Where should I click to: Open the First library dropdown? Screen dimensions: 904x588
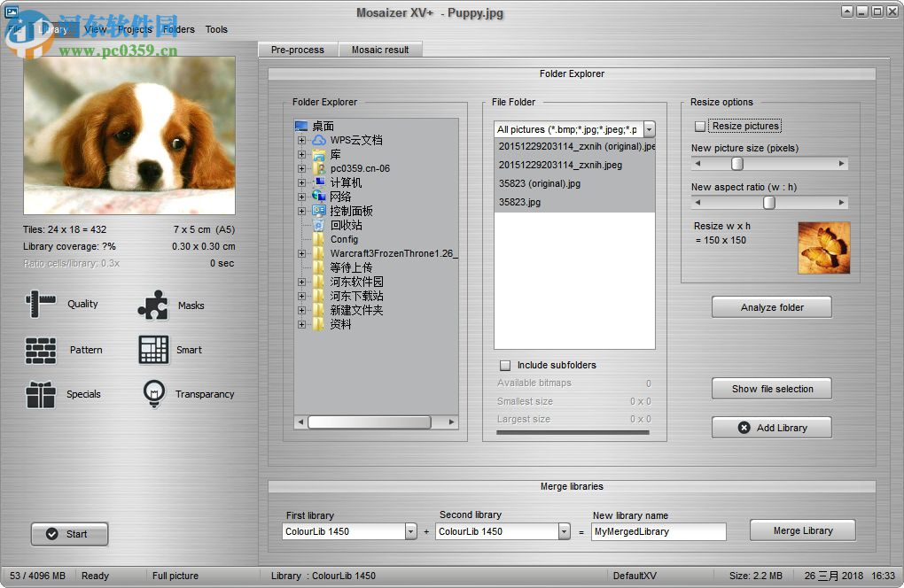tap(410, 530)
